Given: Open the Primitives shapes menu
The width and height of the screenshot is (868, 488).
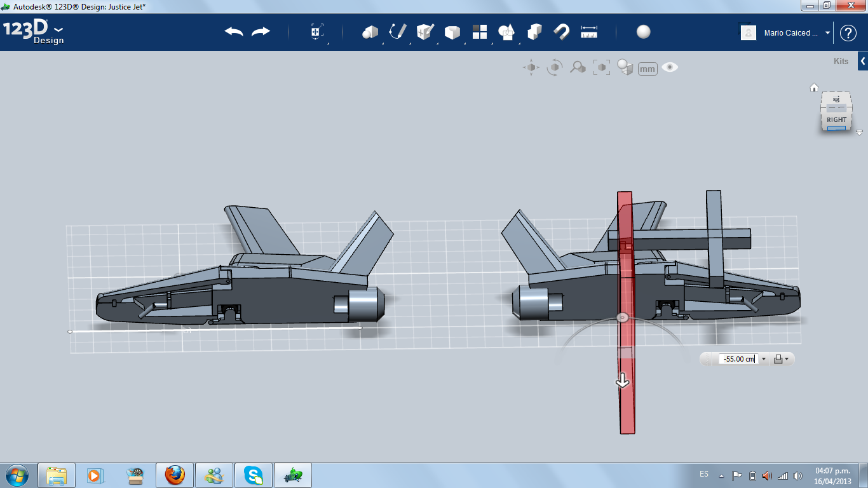Looking at the screenshot, I should (x=370, y=32).
